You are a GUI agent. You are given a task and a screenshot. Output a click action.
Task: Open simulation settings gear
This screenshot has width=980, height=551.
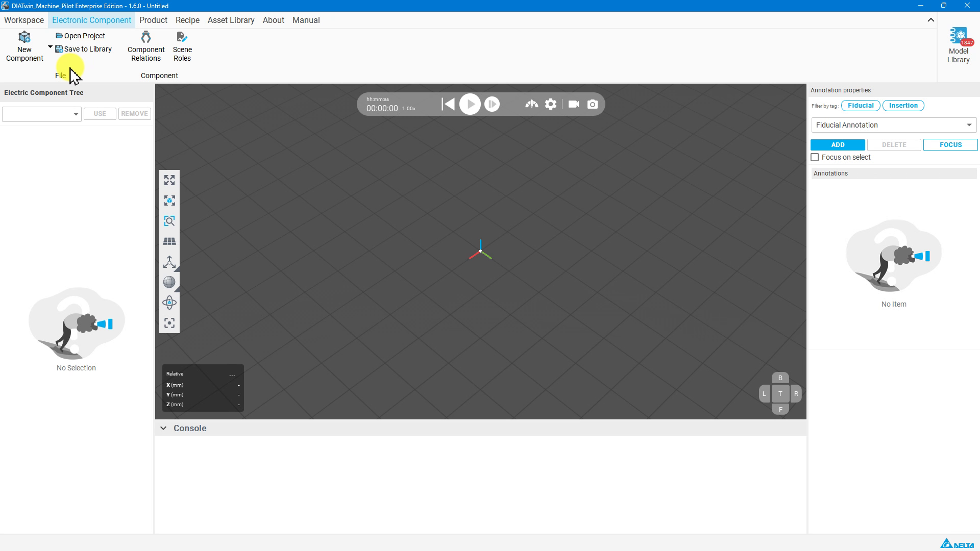click(551, 104)
